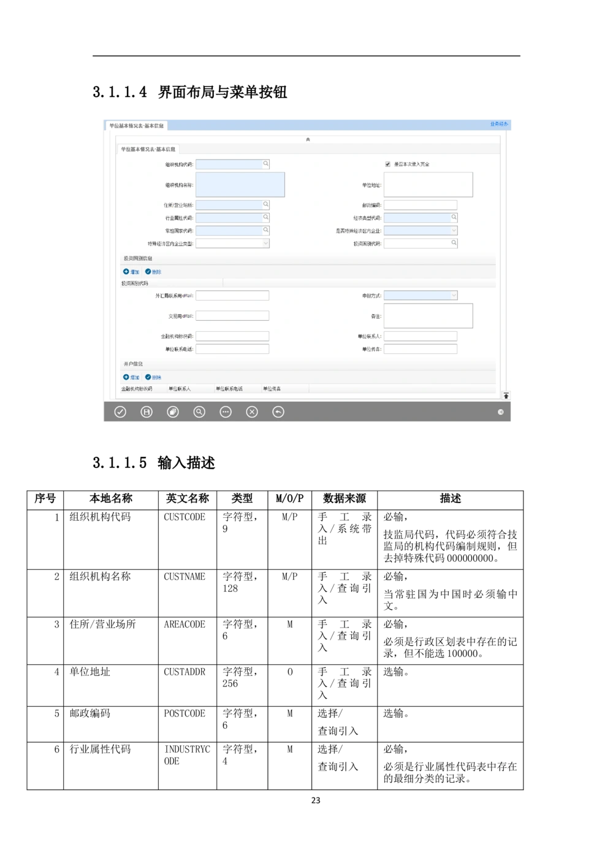Toggle the 是否本次录入完全 checkbox

coord(387,164)
